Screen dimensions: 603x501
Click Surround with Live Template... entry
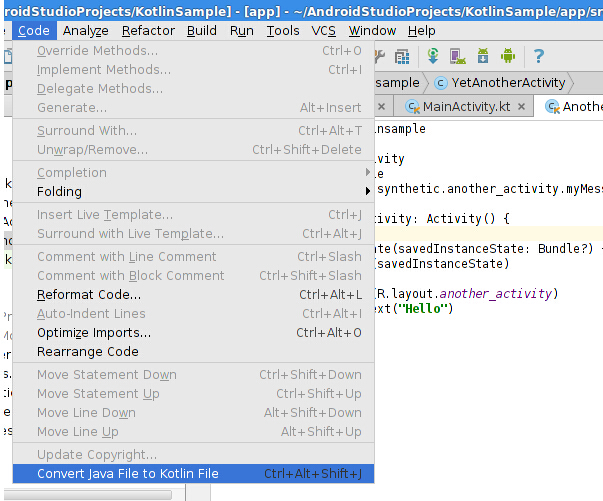[193, 233]
